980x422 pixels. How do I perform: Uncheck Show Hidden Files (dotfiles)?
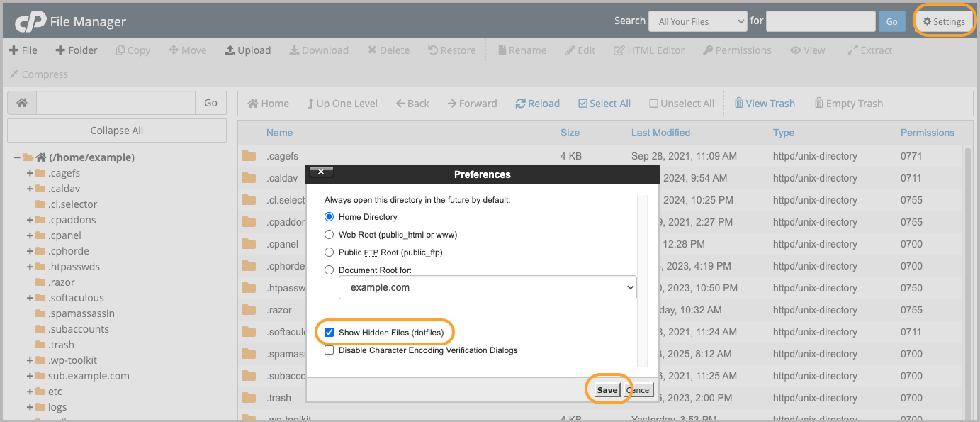(329, 332)
